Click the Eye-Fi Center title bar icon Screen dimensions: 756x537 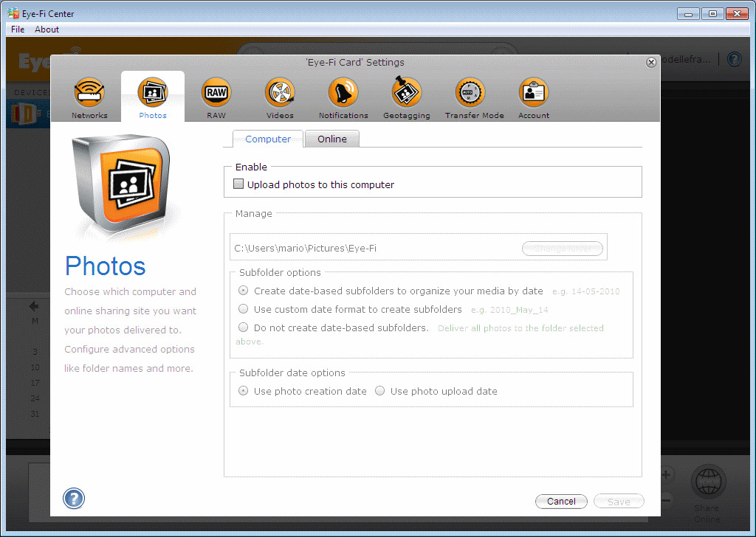coord(13,13)
